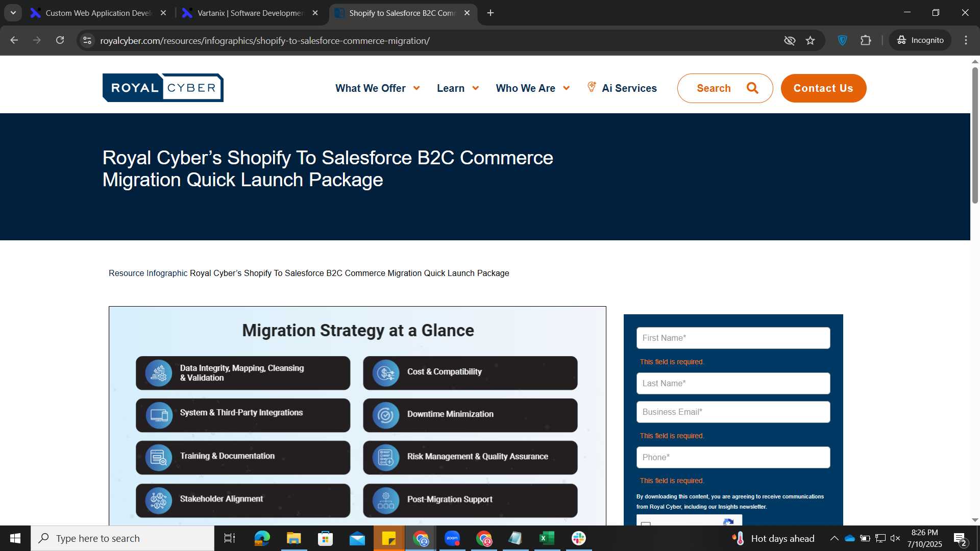The image size is (980, 551).
Task: Focus the Phone field
Action: [733, 457]
